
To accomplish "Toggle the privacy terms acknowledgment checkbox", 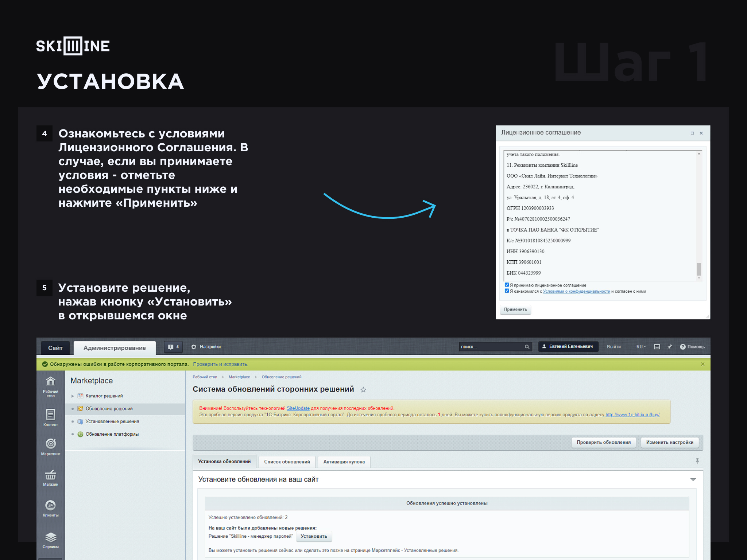I will click(507, 291).
